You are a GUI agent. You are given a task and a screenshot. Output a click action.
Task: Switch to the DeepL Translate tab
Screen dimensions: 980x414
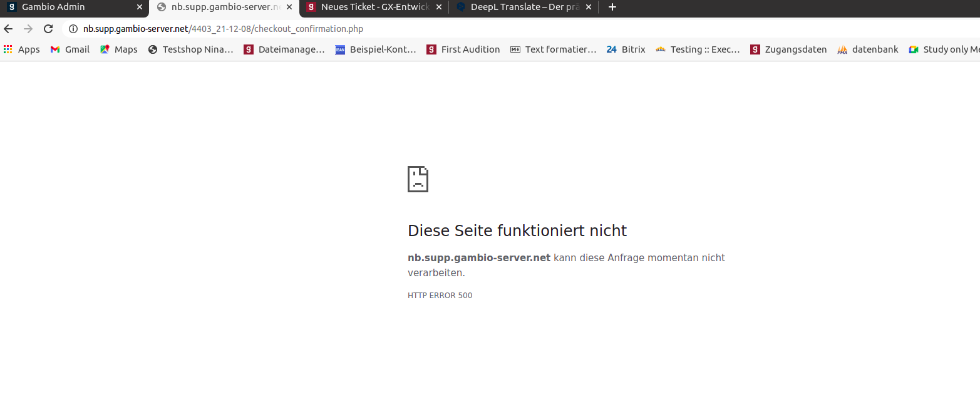pos(524,8)
